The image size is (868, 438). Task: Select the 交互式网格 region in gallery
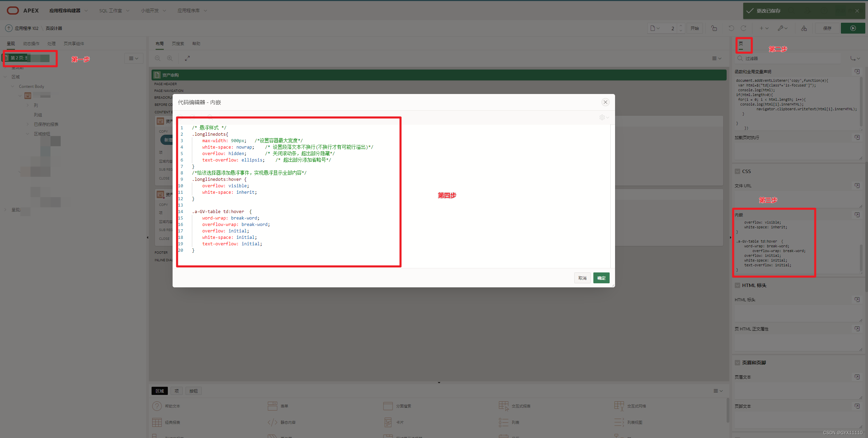pos(630,406)
